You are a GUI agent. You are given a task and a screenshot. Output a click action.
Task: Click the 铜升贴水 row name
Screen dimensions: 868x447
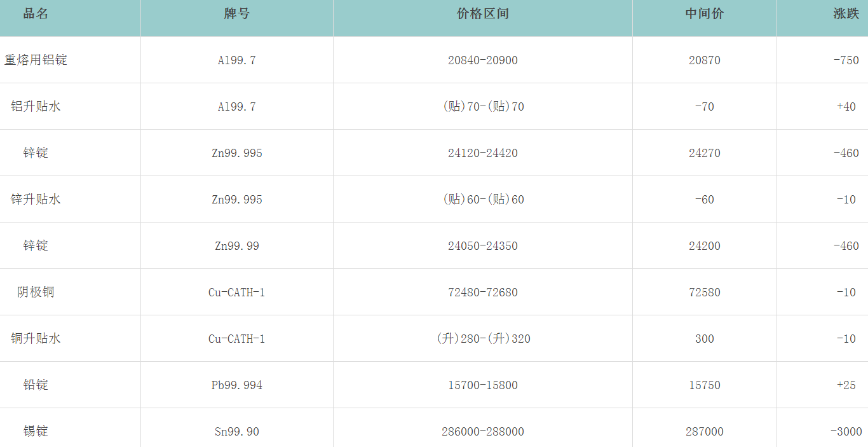(x=36, y=338)
